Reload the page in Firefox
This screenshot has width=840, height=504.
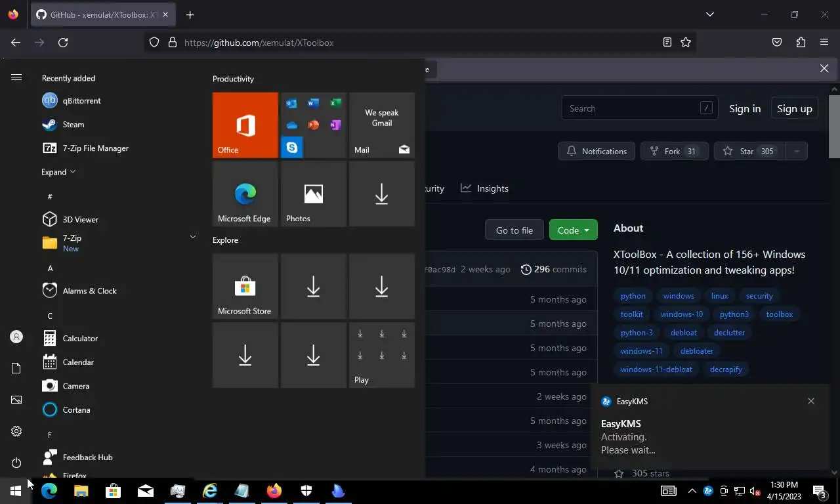click(63, 43)
